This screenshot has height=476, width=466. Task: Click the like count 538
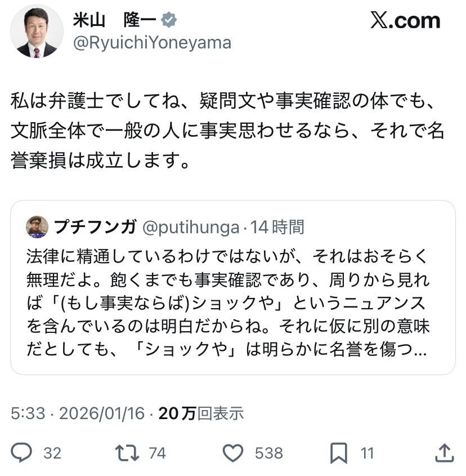[x=268, y=452]
